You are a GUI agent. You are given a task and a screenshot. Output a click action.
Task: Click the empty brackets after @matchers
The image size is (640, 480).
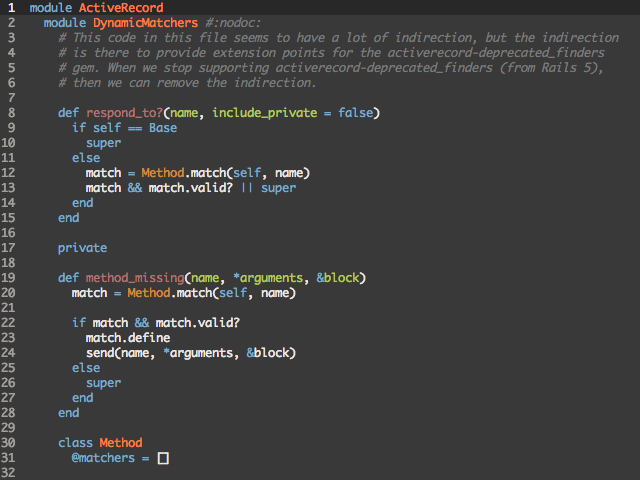pyautogui.click(x=163, y=458)
